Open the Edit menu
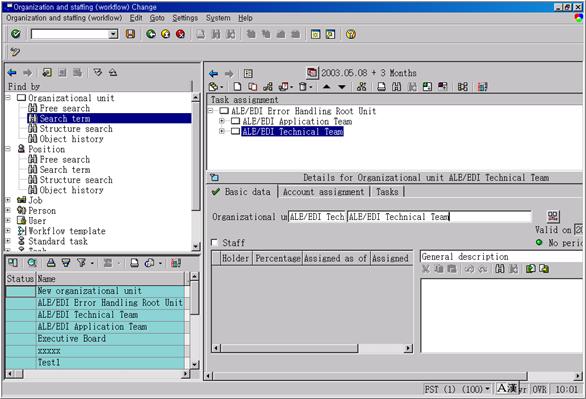Image resolution: width=586 pixels, height=399 pixels. point(136,18)
